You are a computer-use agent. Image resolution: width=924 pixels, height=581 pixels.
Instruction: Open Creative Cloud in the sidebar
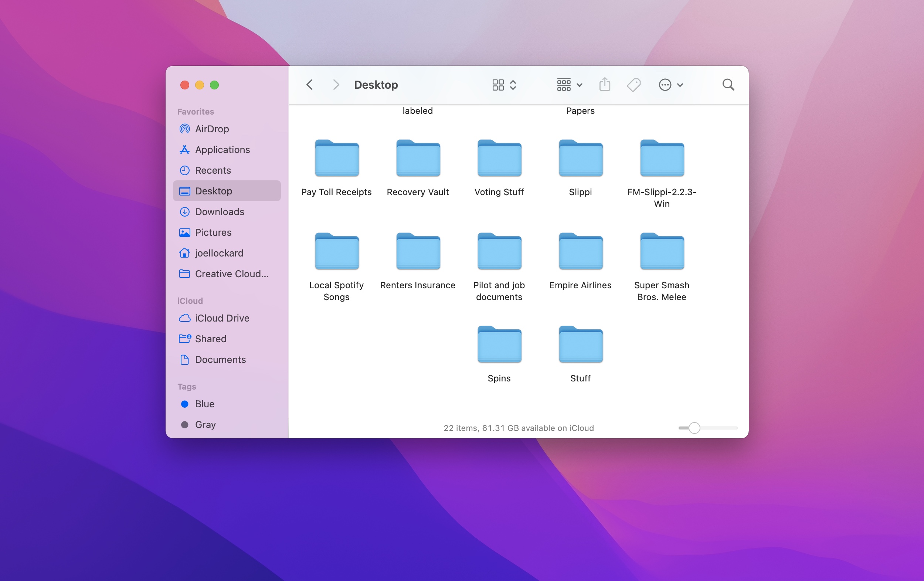227,273
